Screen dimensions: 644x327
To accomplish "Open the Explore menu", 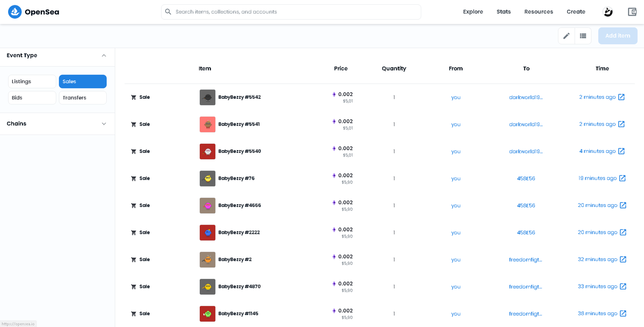I will pos(473,12).
